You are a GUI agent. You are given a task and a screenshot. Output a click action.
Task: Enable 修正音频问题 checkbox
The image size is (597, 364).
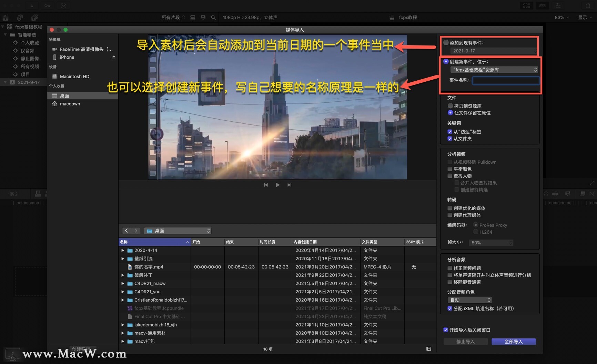449,268
